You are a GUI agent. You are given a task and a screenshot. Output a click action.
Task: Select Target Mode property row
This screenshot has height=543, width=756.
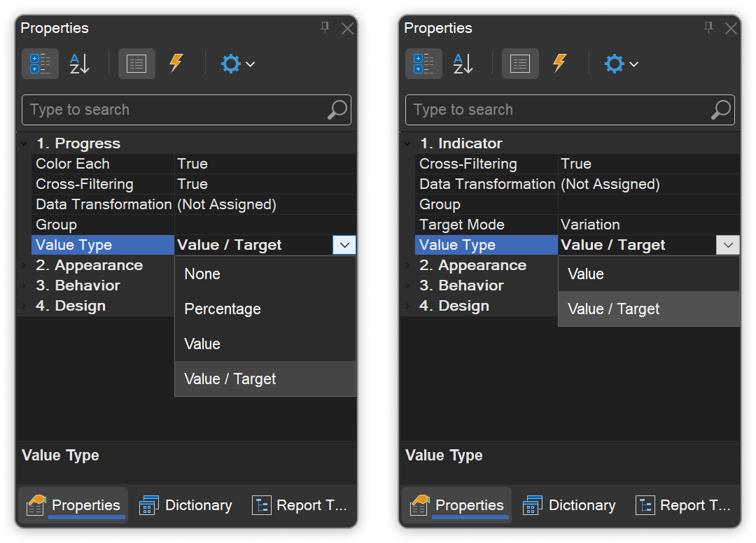point(462,225)
